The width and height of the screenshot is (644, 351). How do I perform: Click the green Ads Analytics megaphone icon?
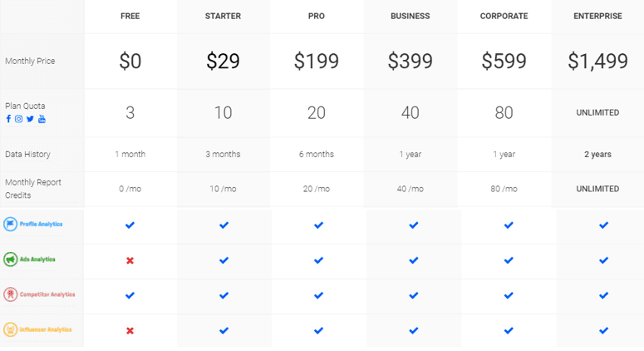10,260
